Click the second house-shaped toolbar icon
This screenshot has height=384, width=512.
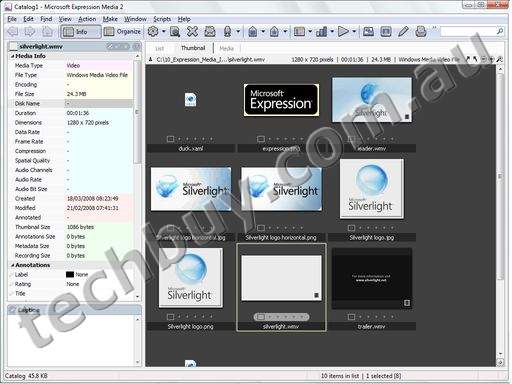pos(274,32)
